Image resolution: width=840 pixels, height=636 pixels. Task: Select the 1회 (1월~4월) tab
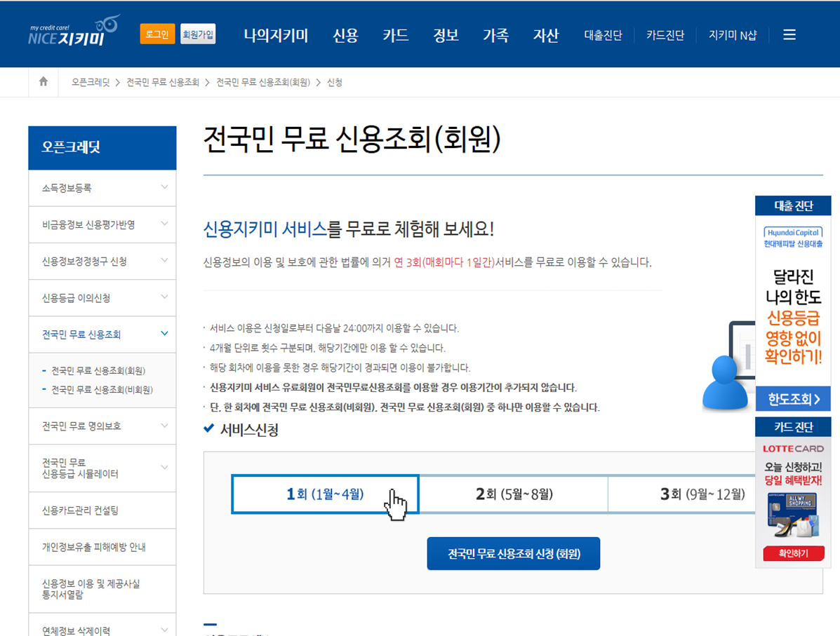pyautogui.click(x=325, y=494)
